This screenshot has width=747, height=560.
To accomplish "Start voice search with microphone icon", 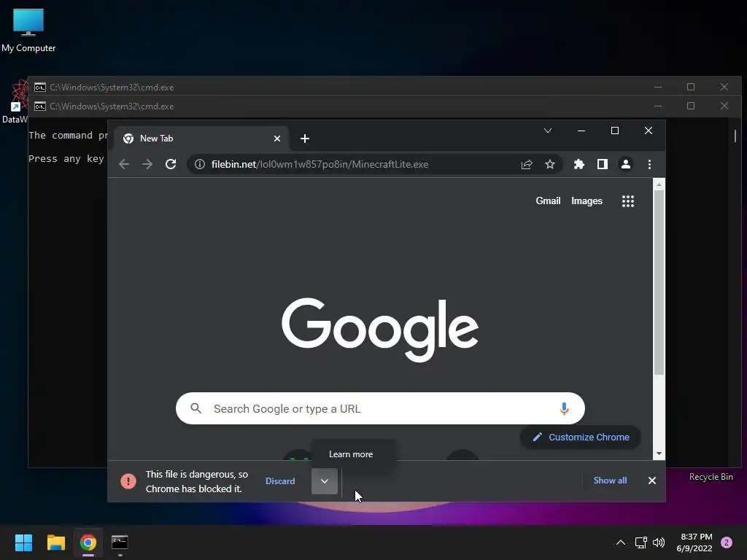I will point(564,408).
